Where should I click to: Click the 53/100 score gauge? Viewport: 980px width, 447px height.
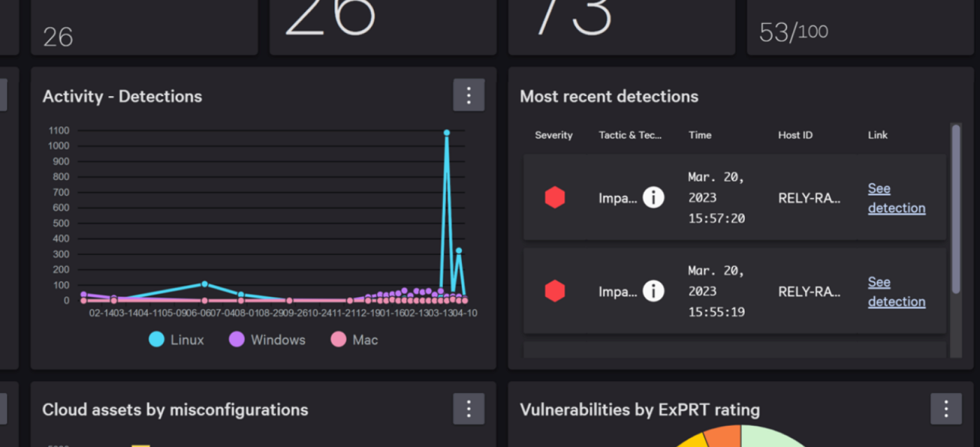click(x=792, y=30)
